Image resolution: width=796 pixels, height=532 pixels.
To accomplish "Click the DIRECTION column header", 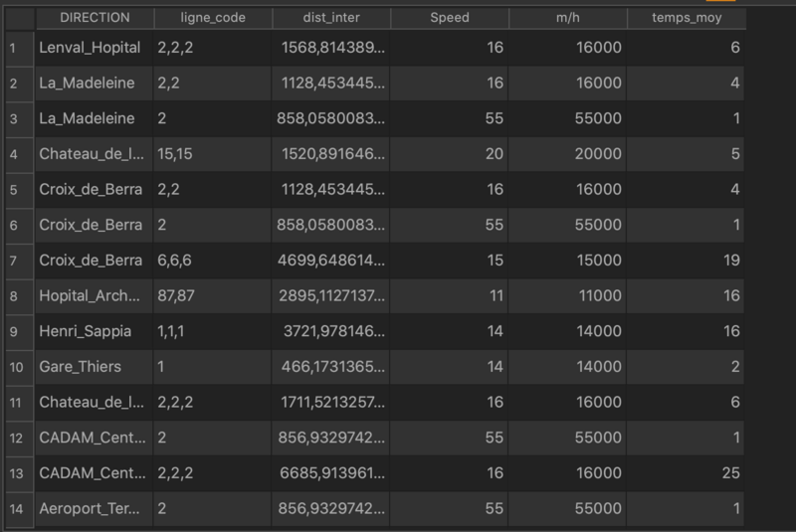I will 95,18.
